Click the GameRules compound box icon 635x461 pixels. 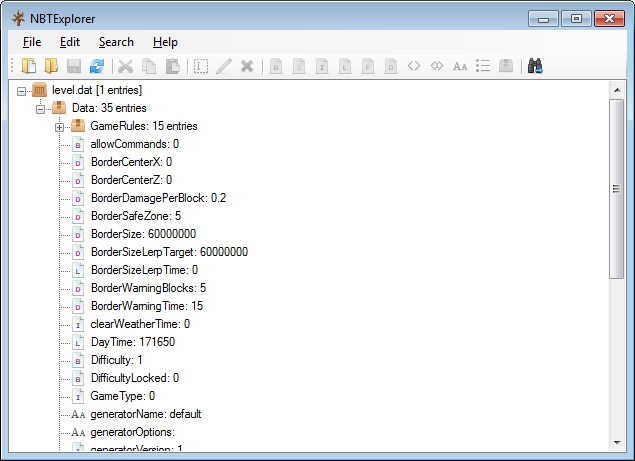[78, 126]
